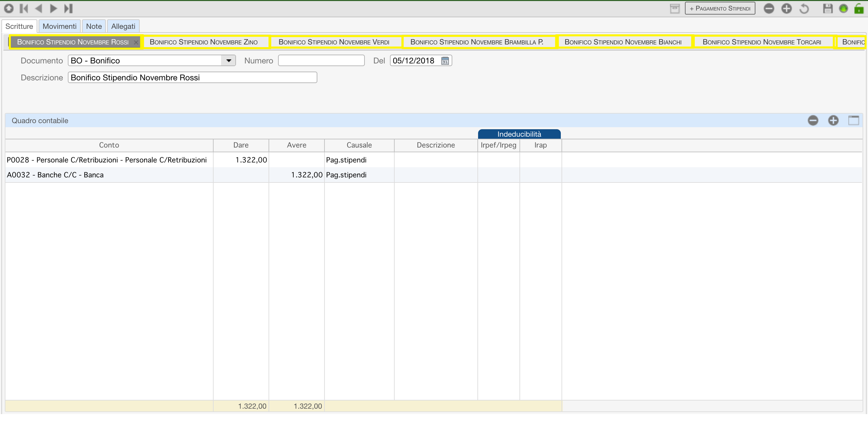
Task: Open the Note tab
Action: pyautogui.click(x=94, y=26)
